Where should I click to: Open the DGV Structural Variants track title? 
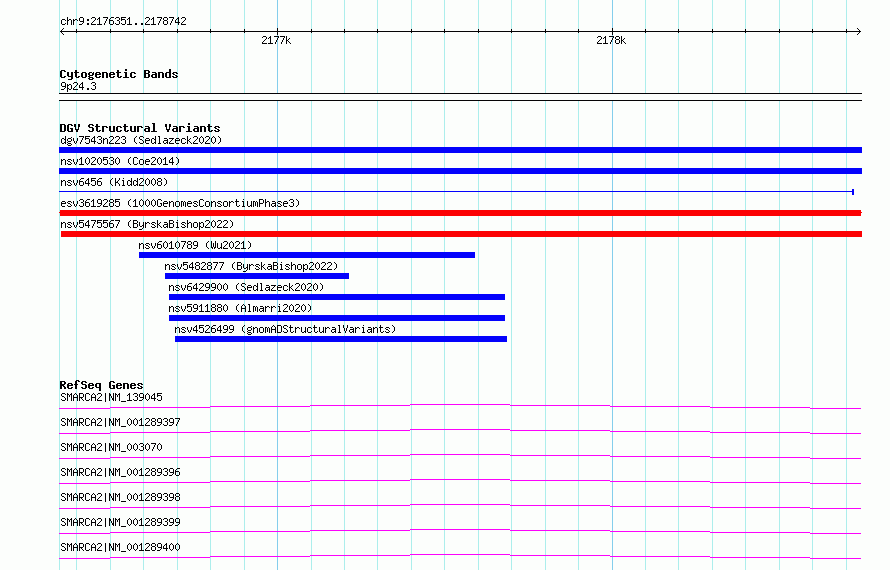tap(140, 128)
